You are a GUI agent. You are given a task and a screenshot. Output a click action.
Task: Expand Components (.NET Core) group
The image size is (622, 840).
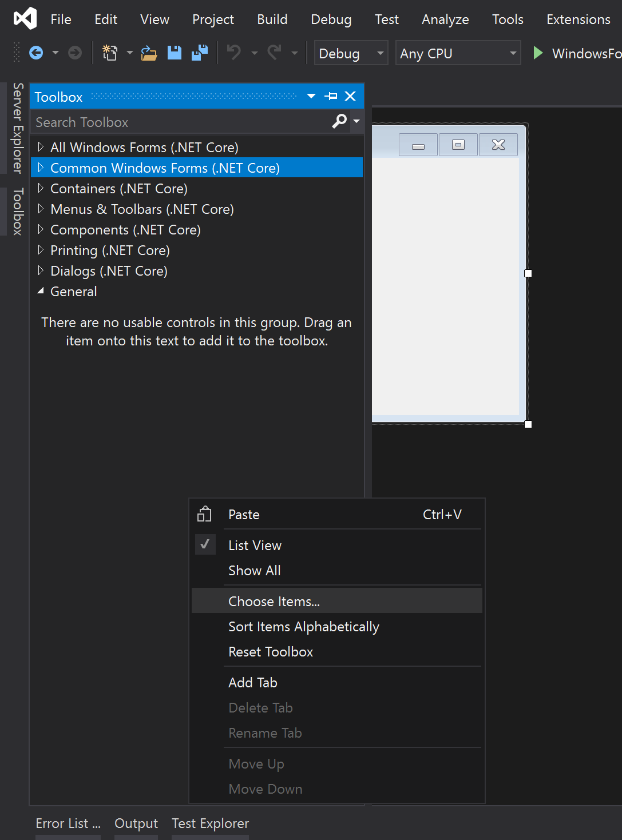(41, 229)
